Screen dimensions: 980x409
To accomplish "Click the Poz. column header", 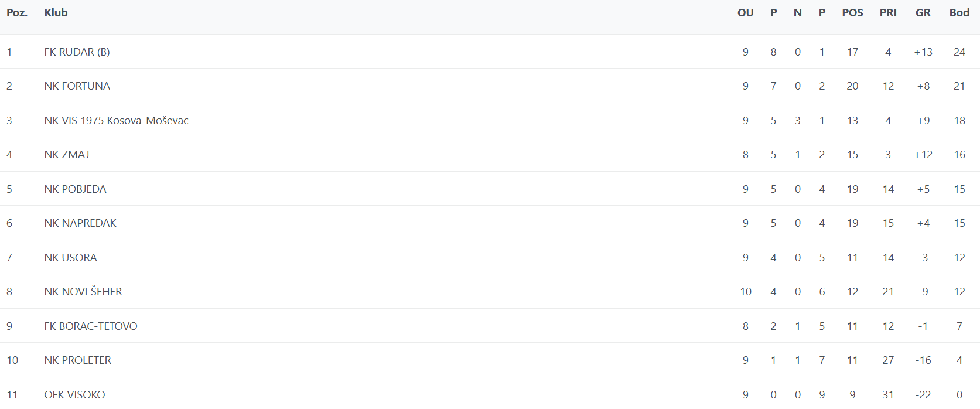I will [17, 13].
